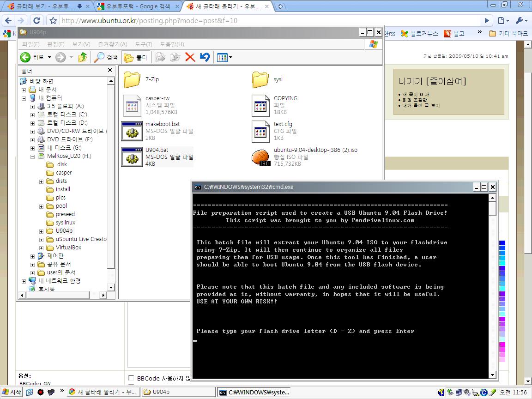
Task: Open the Back button history dropdown
Action: 49,57
